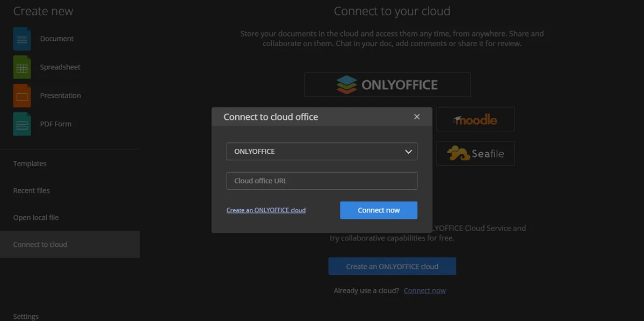This screenshot has width=644, height=321.
Task: Click the Document file icon
Action: [x=22, y=39]
